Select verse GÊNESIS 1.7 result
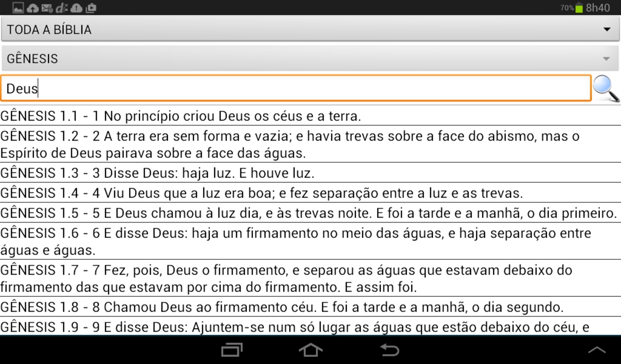Image resolution: width=621 pixels, height=364 pixels. tap(310, 278)
